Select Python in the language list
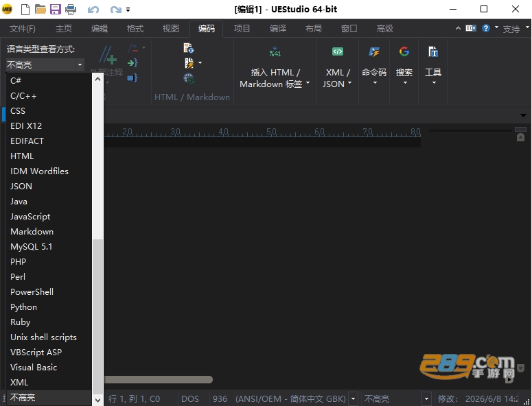Viewport: 532px width, 406px height. pyautogui.click(x=49, y=307)
